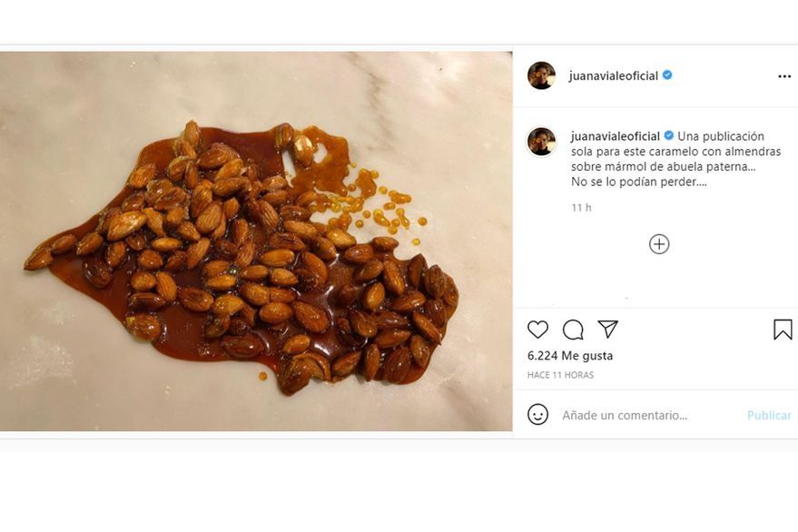Open the emoji picker smiley icon
Screen dimensions: 798x532
[x=538, y=415]
